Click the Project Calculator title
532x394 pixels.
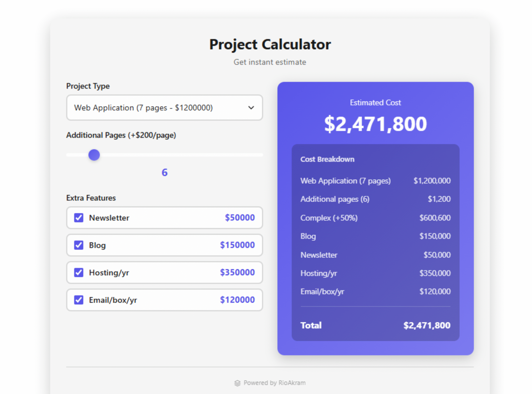pyautogui.click(x=270, y=45)
